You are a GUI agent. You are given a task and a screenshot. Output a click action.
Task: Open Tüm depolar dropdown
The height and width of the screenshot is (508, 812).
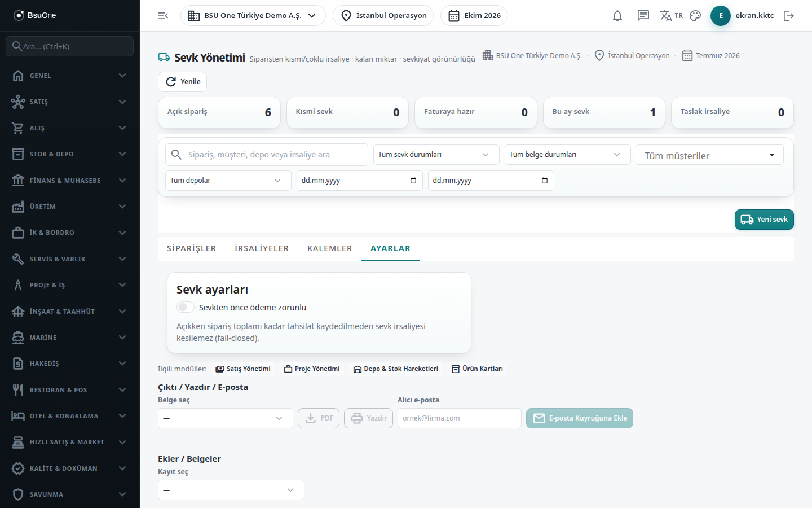[228, 181]
